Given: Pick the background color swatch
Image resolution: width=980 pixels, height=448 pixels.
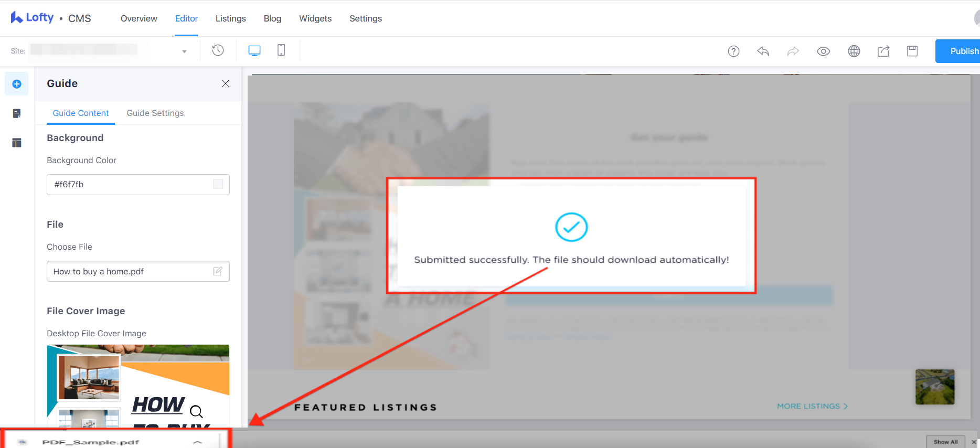Looking at the screenshot, I should [x=218, y=184].
